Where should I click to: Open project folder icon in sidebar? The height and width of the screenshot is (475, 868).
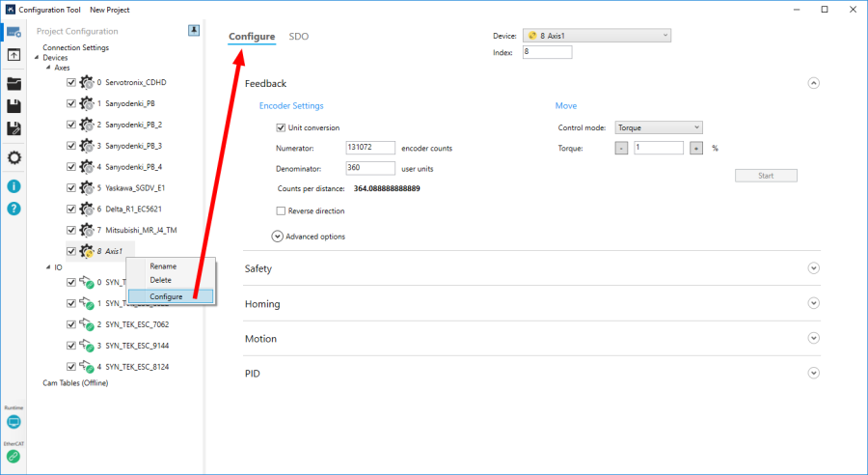[14, 84]
